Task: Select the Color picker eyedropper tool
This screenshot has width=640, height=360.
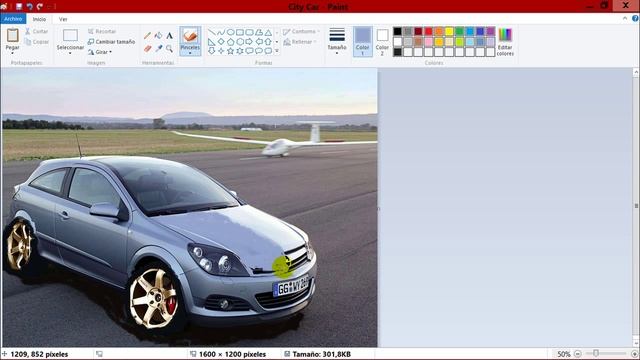Action: [x=158, y=49]
